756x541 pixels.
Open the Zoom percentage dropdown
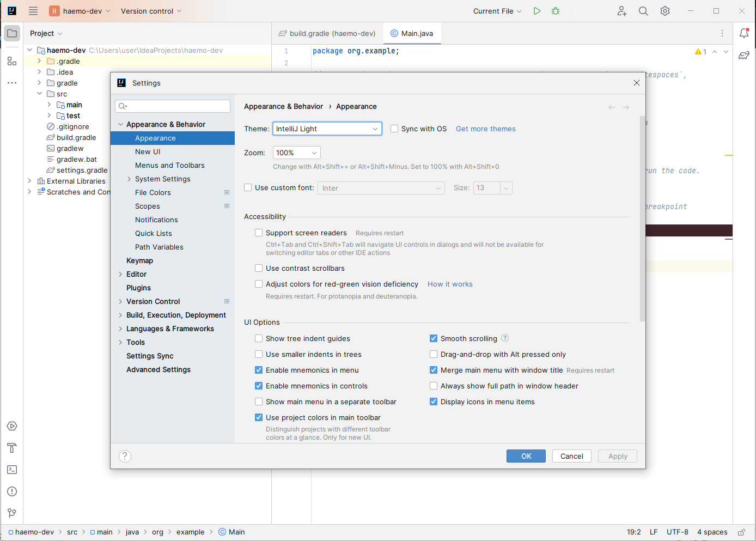(x=296, y=153)
